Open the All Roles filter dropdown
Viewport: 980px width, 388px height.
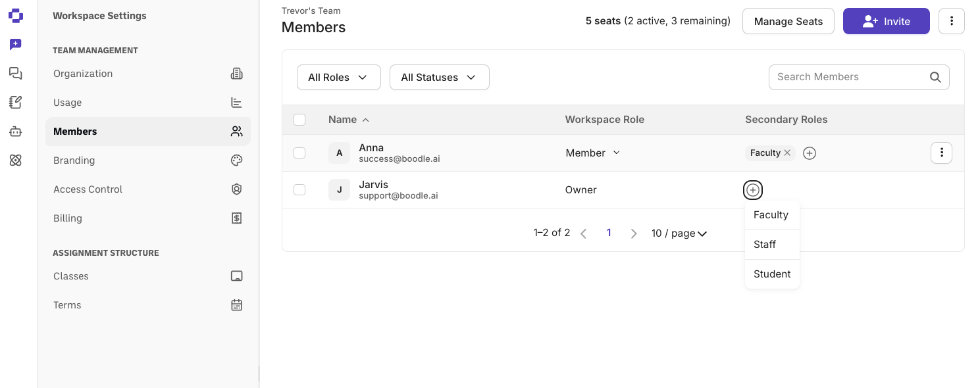339,77
